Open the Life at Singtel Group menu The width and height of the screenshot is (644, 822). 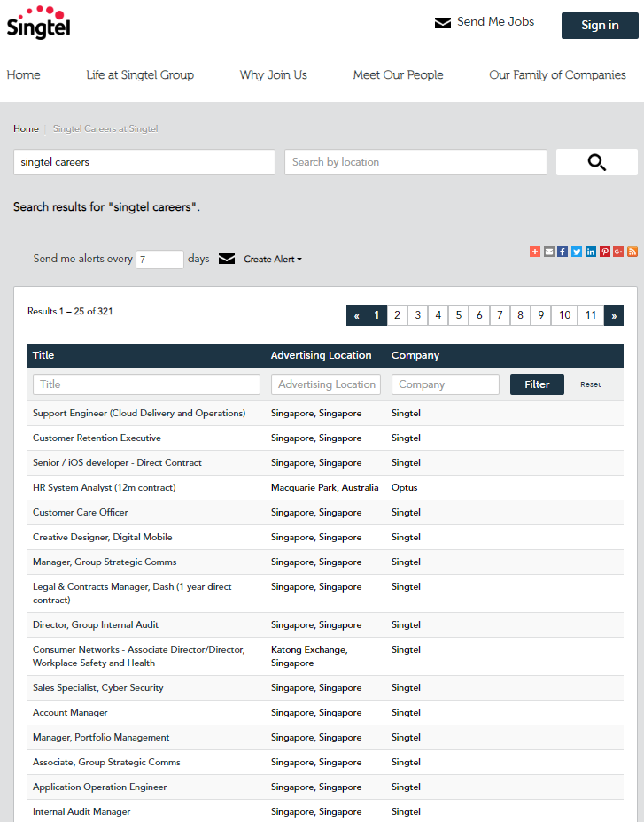140,75
